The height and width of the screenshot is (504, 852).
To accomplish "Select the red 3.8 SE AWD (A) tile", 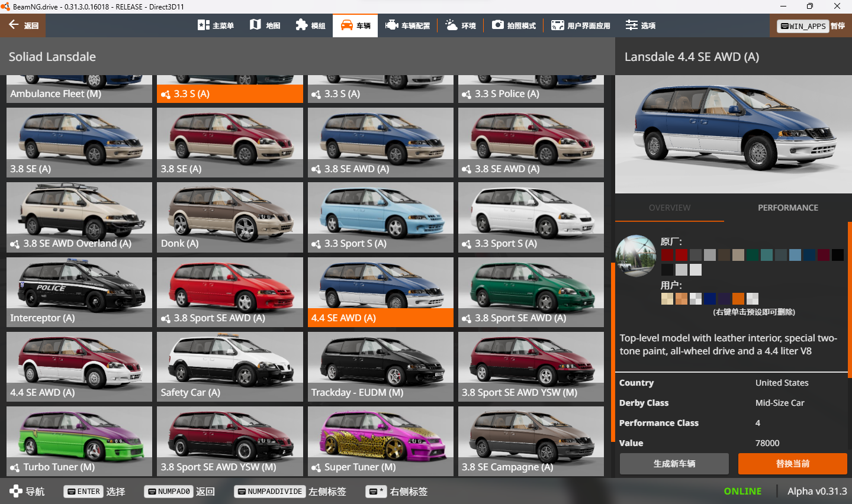I will [x=531, y=143].
